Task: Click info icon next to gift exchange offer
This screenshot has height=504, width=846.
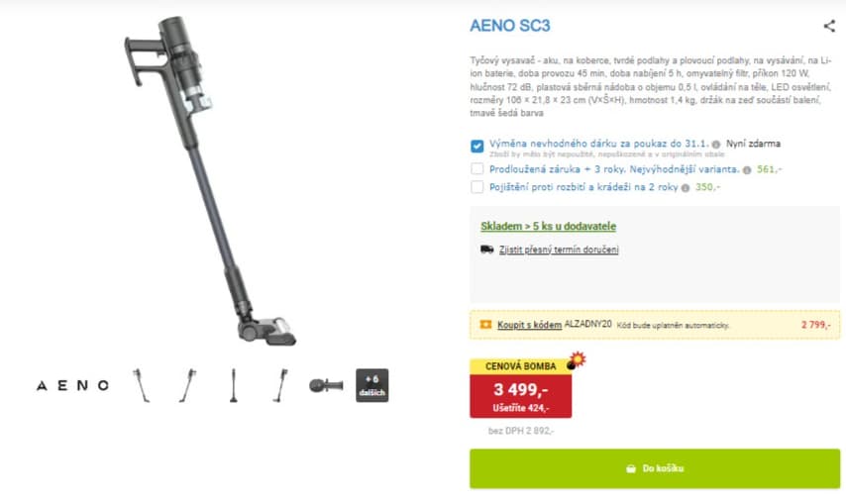Action: pos(716,145)
